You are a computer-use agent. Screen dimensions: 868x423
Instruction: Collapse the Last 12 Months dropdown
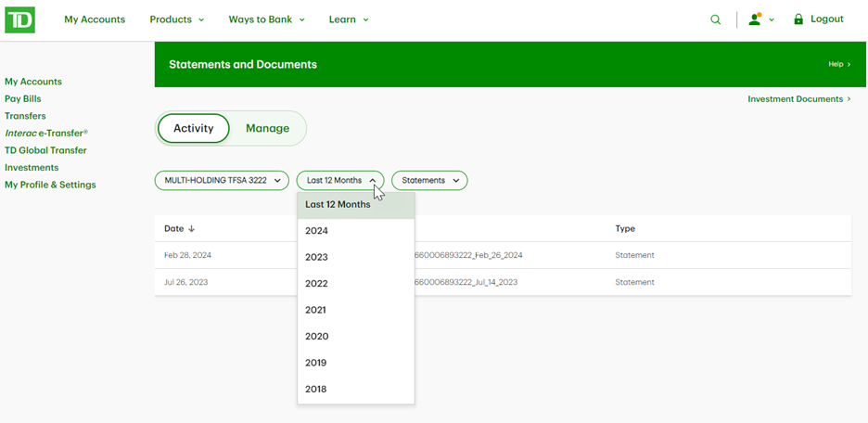pos(340,181)
